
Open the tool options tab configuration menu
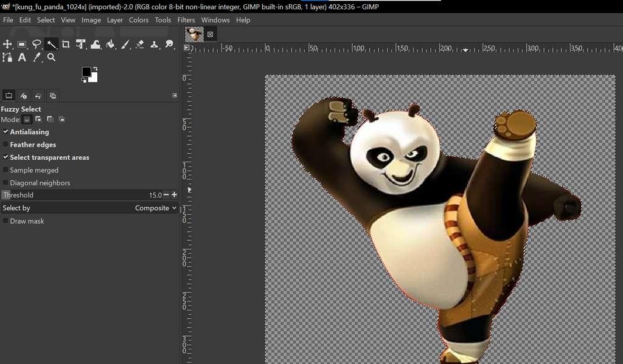tap(175, 95)
